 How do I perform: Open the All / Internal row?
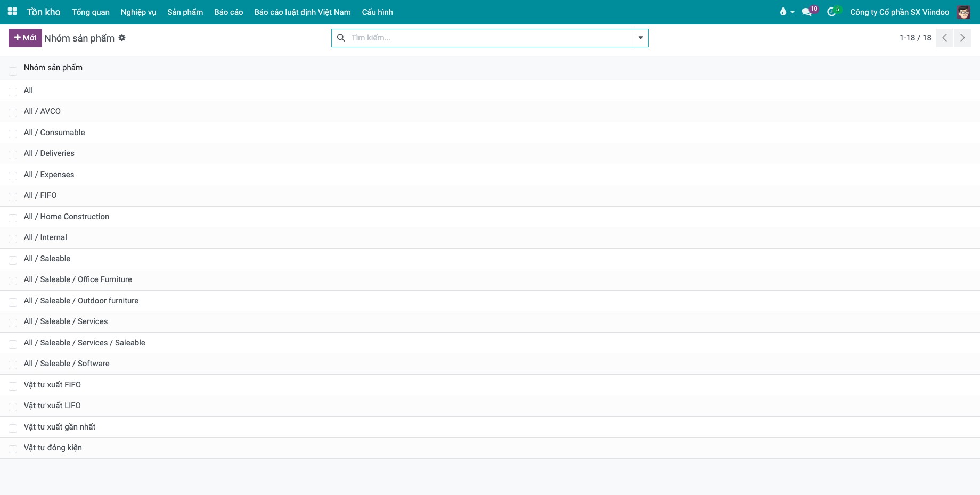coord(490,237)
